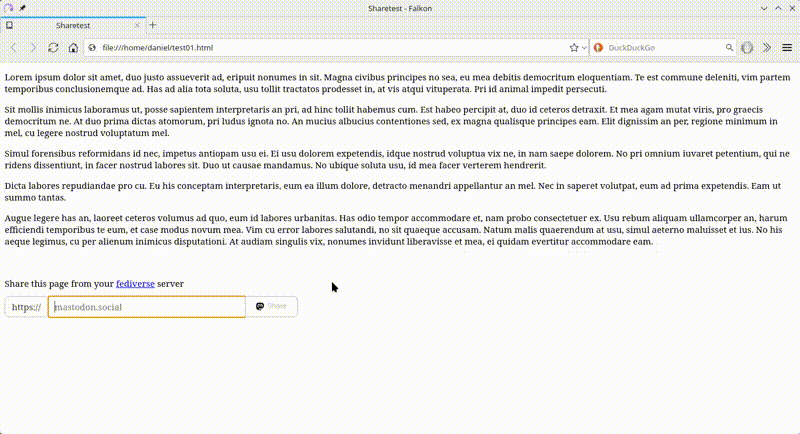Show site info via globe icon

[x=92, y=47]
